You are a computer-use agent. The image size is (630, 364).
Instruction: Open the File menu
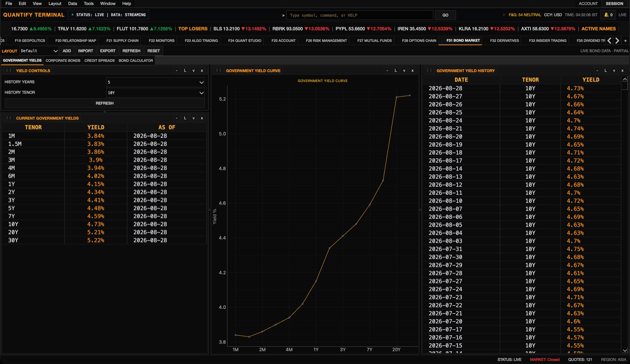[x=9, y=4]
